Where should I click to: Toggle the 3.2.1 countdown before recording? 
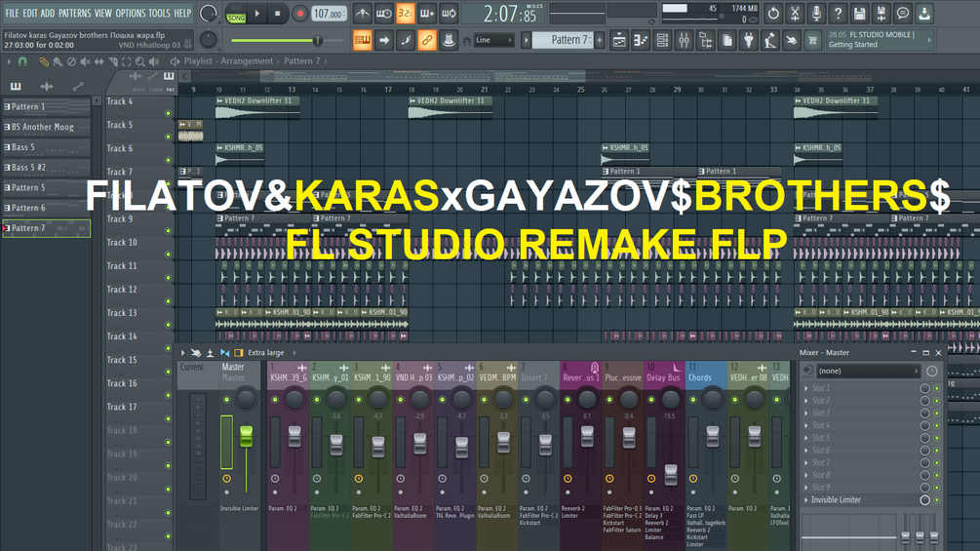pos(406,14)
